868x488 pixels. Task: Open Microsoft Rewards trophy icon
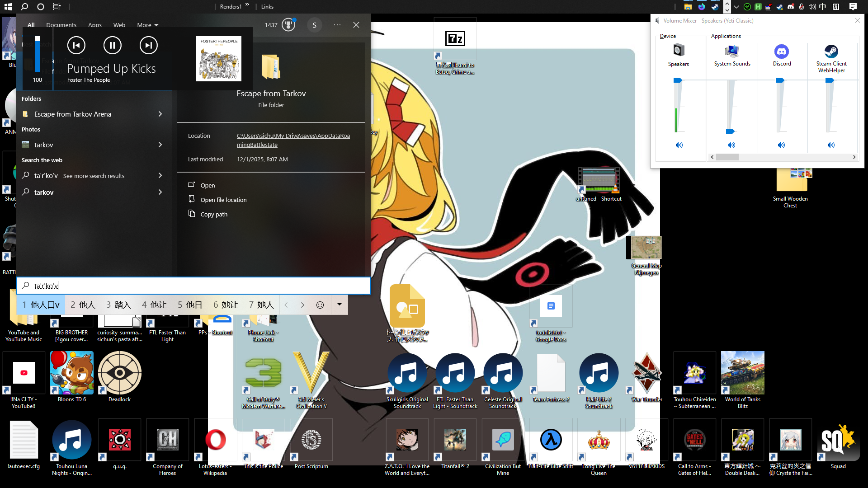tap(288, 25)
